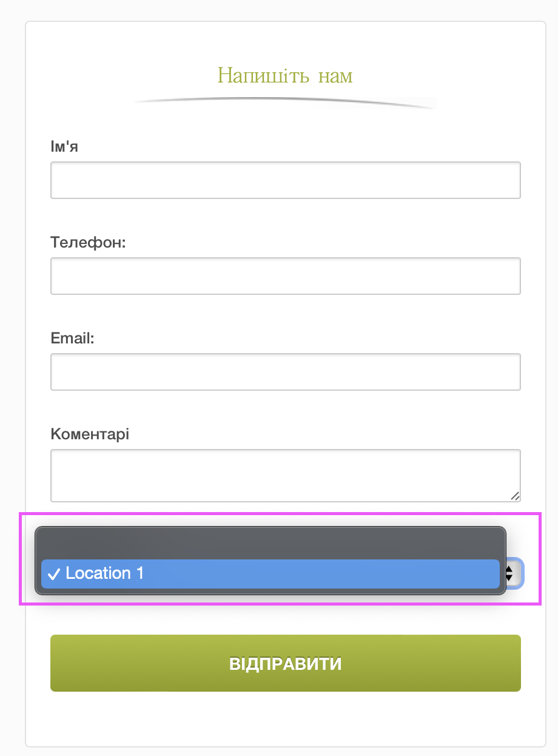This screenshot has height=756, width=558.
Task: Click the blue focus ring of the select
Action: coord(522,573)
